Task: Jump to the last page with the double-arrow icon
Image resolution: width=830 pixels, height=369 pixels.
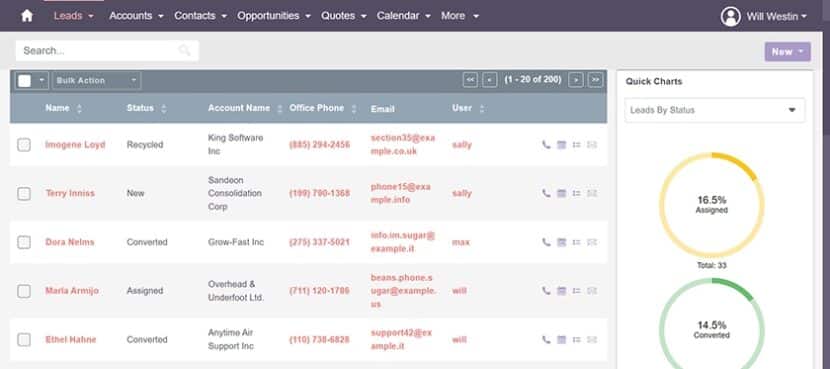Action: [596, 80]
